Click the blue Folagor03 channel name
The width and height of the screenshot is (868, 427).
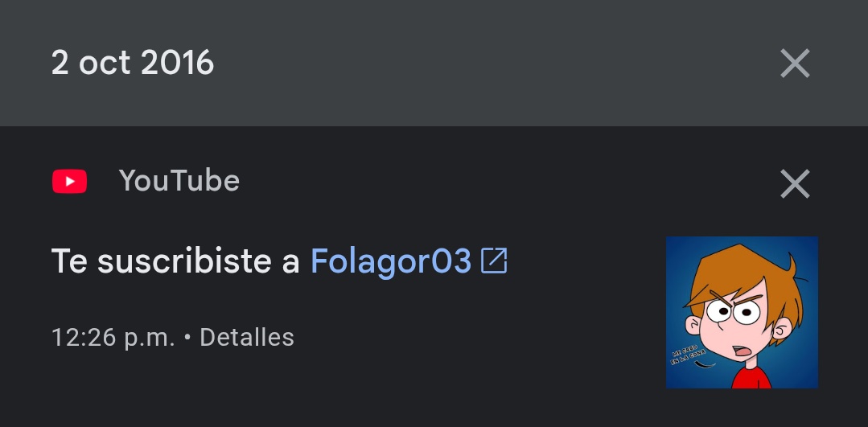click(391, 261)
